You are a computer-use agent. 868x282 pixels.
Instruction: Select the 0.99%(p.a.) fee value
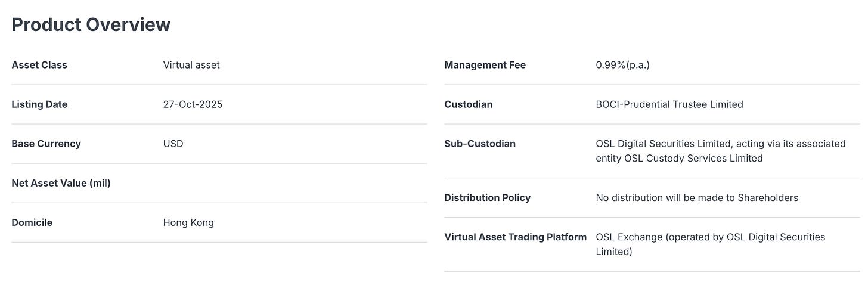pyautogui.click(x=623, y=65)
